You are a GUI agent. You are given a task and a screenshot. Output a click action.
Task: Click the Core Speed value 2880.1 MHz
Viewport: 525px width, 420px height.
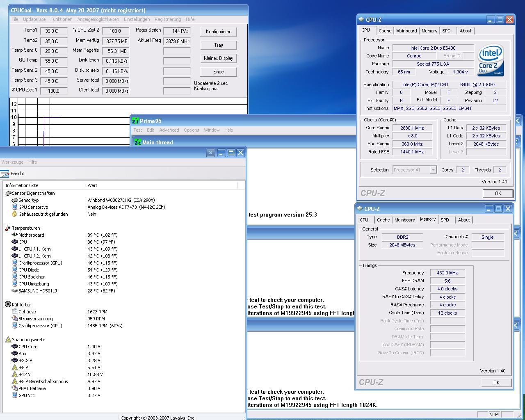[x=412, y=128]
